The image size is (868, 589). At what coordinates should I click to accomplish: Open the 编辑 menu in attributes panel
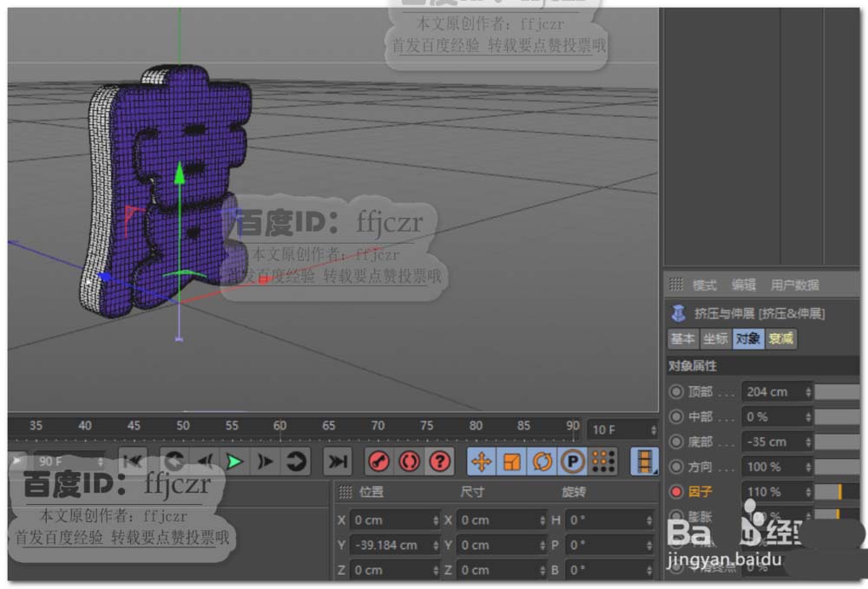(743, 285)
